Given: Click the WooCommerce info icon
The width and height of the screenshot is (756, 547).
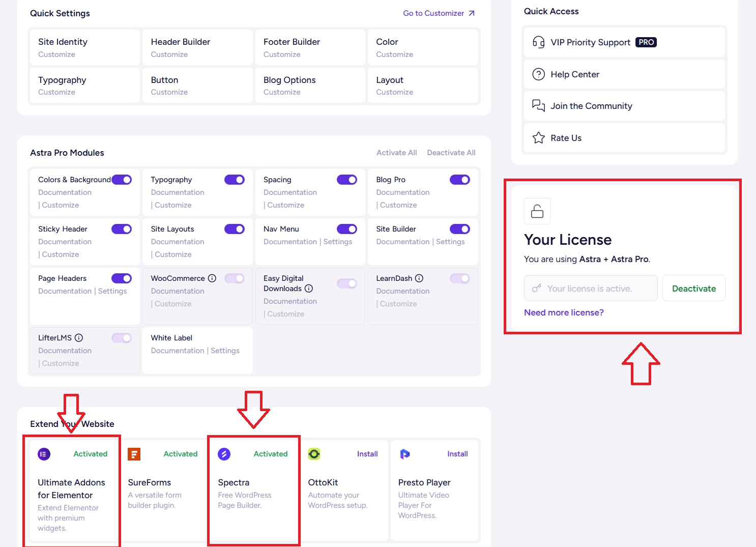Looking at the screenshot, I should point(212,278).
